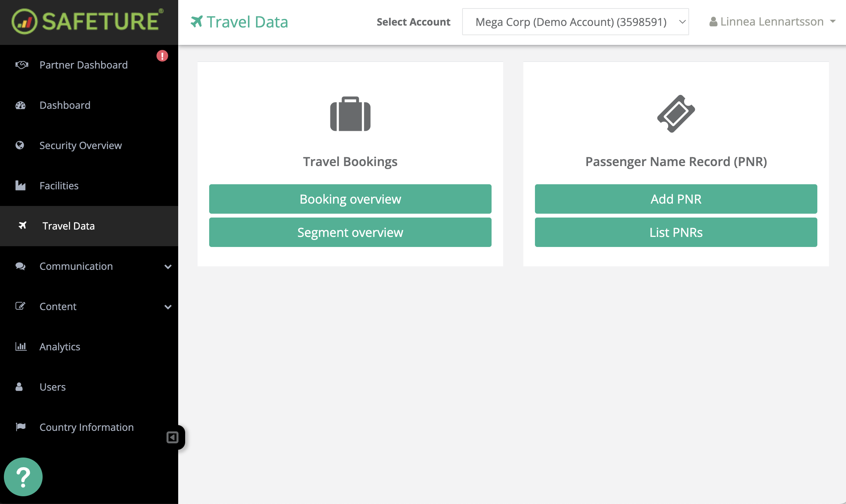
Task: Navigate to Travel Data menu item
Action: tap(69, 226)
